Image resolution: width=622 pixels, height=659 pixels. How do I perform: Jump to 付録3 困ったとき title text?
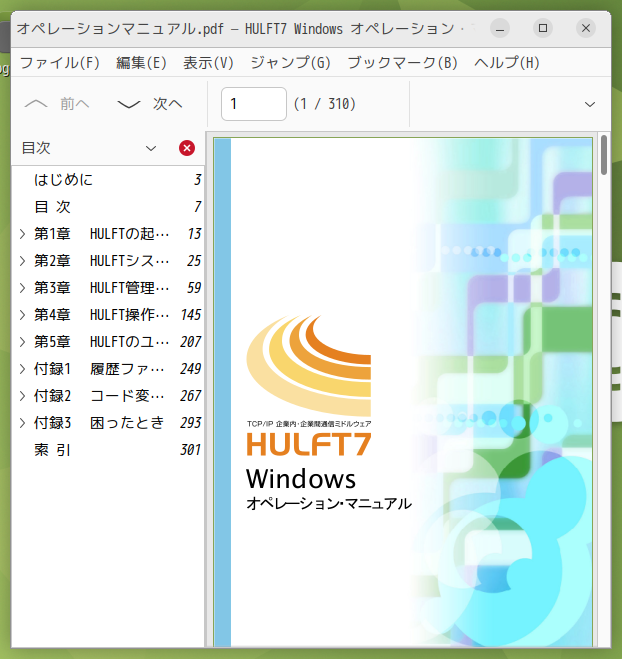(99, 423)
